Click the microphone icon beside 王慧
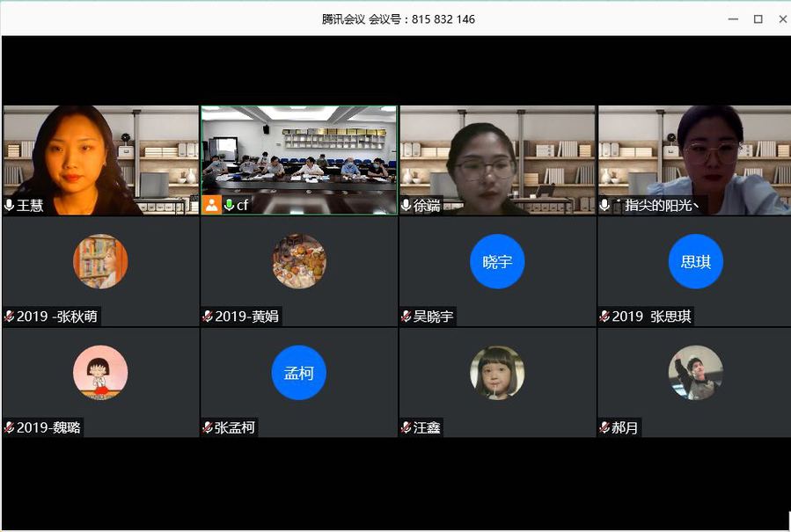 tap(10, 206)
